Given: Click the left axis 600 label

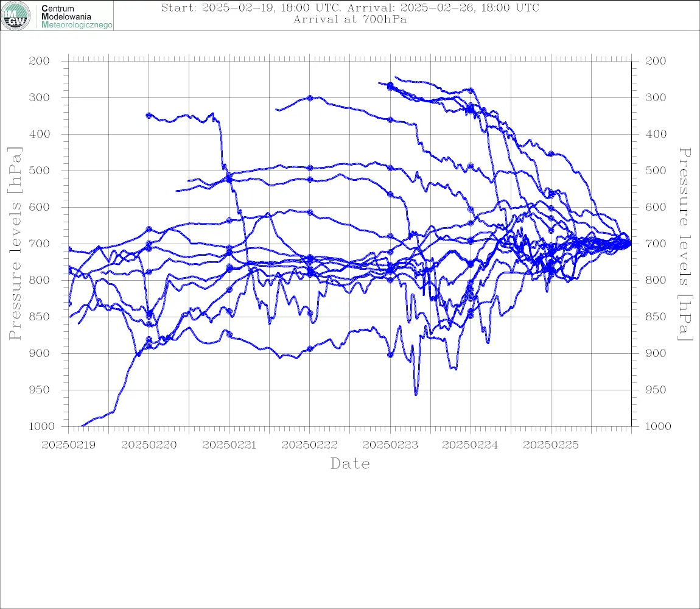Looking at the screenshot, I should point(40,207).
